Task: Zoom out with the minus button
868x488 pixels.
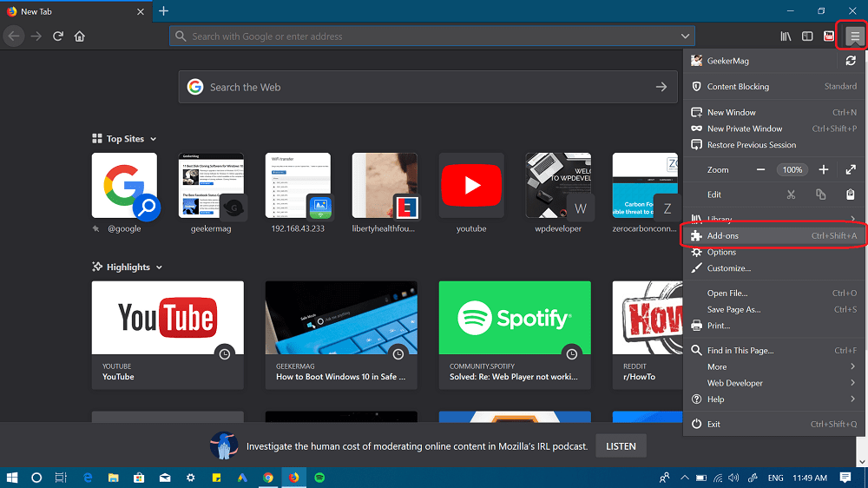Action: pos(760,170)
